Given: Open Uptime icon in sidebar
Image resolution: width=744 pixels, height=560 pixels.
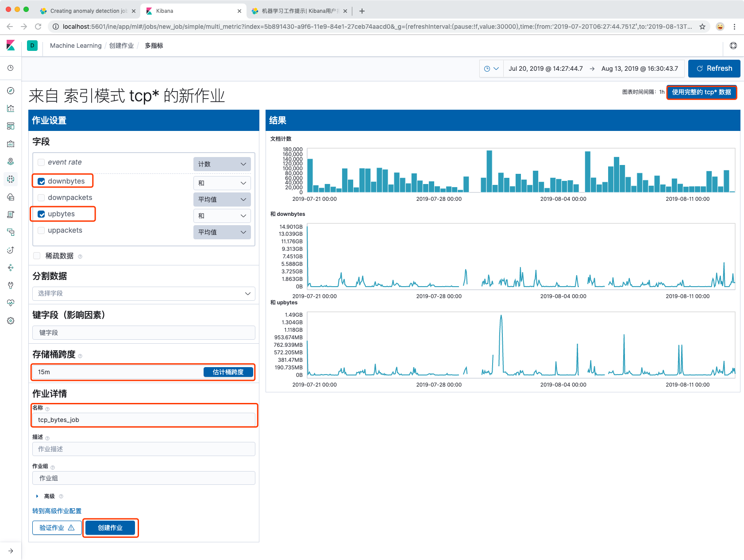Looking at the screenshot, I should (11, 250).
